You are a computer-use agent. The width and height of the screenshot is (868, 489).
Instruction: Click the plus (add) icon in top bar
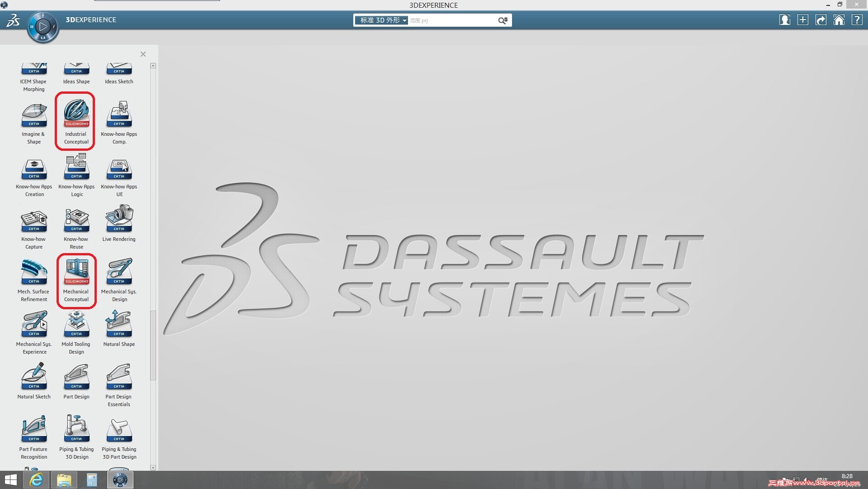[803, 20]
